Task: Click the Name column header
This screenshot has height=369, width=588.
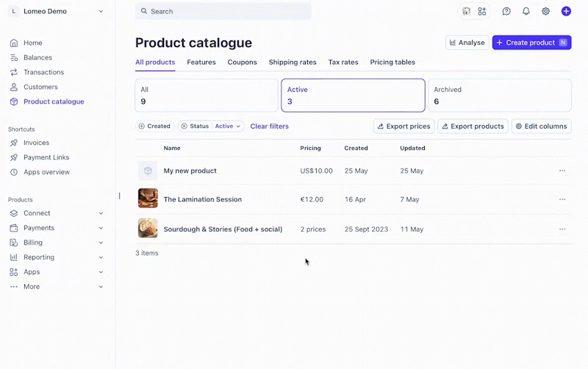Action: pos(172,148)
